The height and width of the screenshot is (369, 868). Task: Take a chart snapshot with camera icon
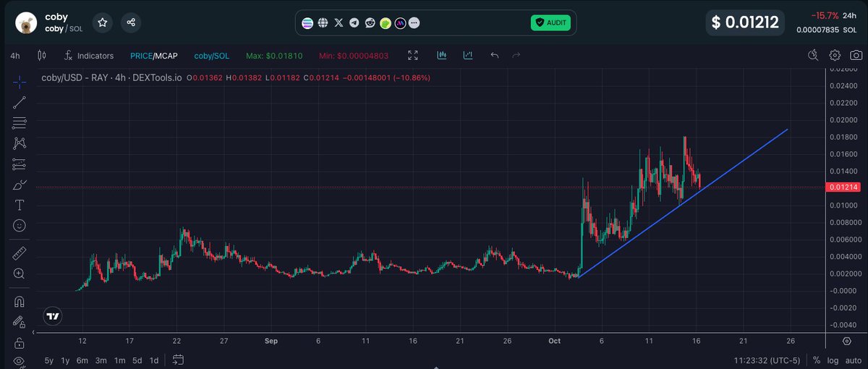[x=856, y=55]
